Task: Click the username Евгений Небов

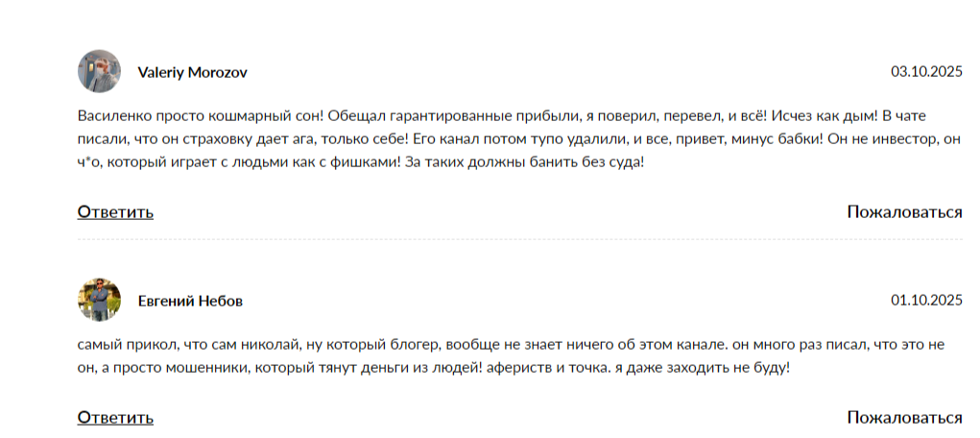Action: 190,301
